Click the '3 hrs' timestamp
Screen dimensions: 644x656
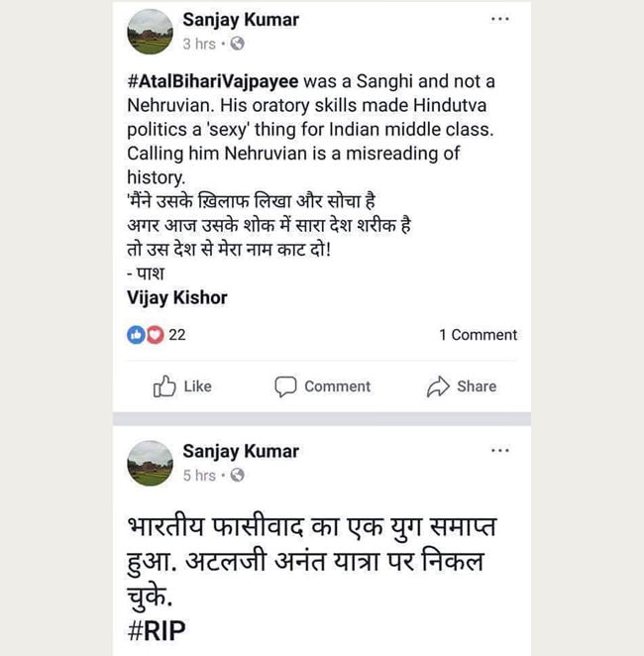199,45
